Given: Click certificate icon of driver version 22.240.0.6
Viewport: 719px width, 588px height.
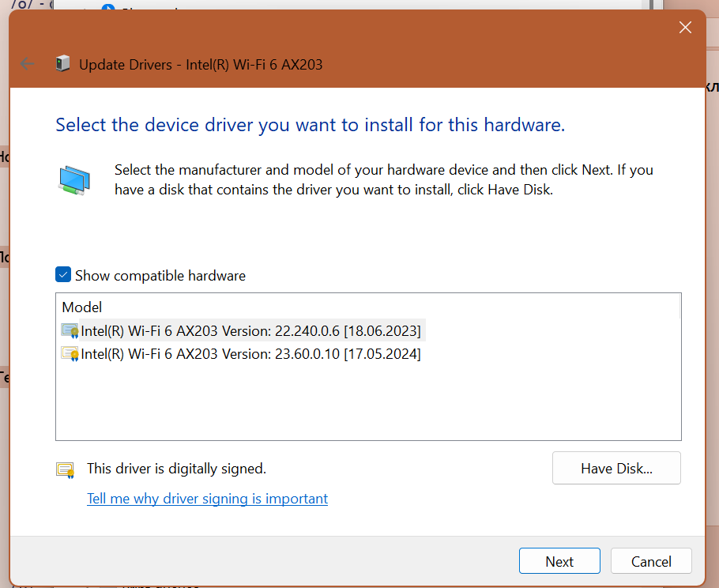Looking at the screenshot, I should click(70, 330).
